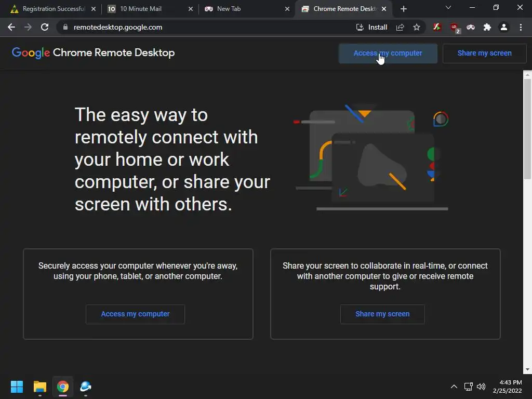Screen dimensions: 532x399
Task: Click Access my computer in the card
Action: pyautogui.click(x=136, y=314)
